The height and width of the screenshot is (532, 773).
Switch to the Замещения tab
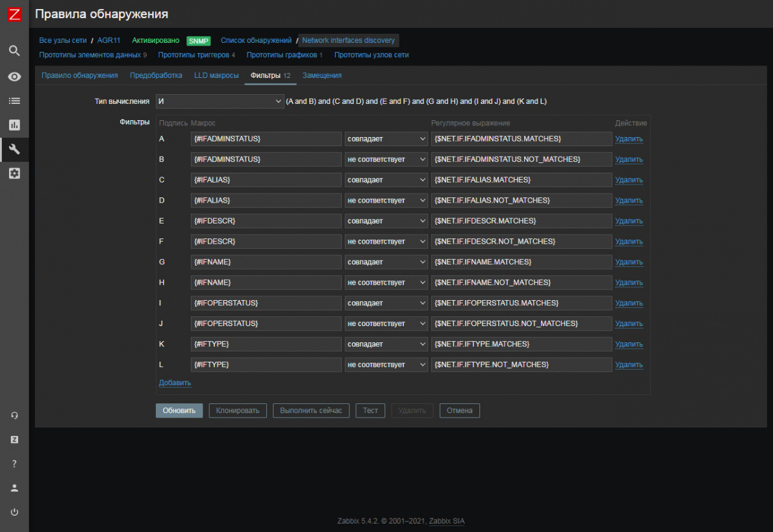pyautogui.click(x=322, y=75)
